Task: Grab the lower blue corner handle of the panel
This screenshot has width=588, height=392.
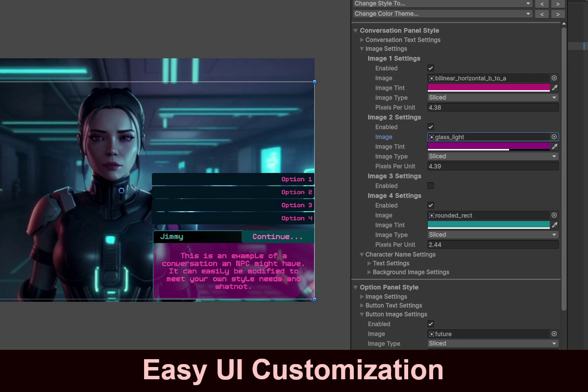Action: [x=315, y=299]
